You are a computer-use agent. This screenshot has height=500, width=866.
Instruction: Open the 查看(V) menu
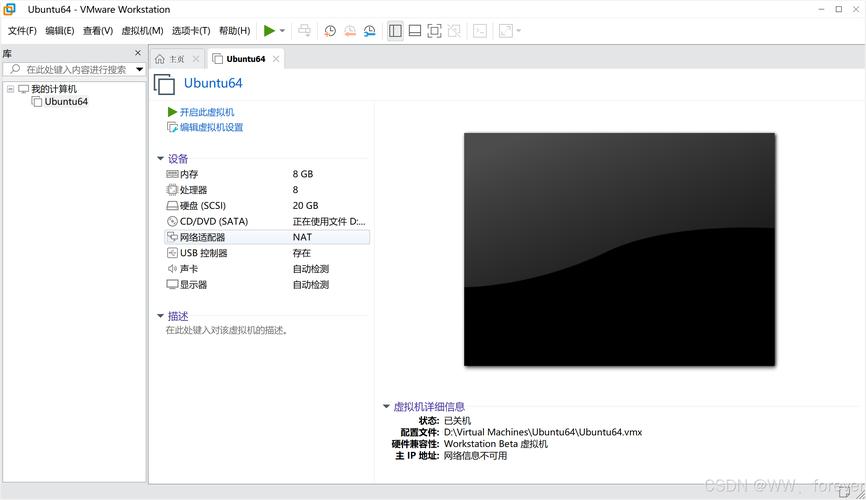(x=98, y=31)
